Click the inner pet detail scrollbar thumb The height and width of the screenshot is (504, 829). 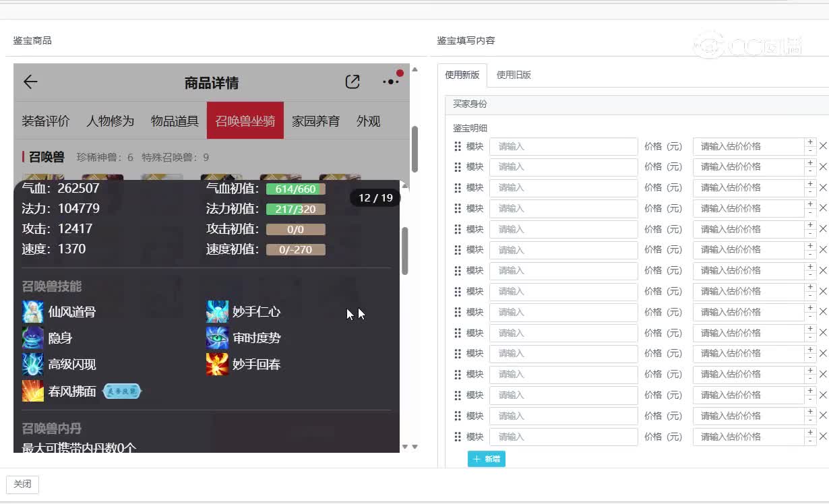405,251
